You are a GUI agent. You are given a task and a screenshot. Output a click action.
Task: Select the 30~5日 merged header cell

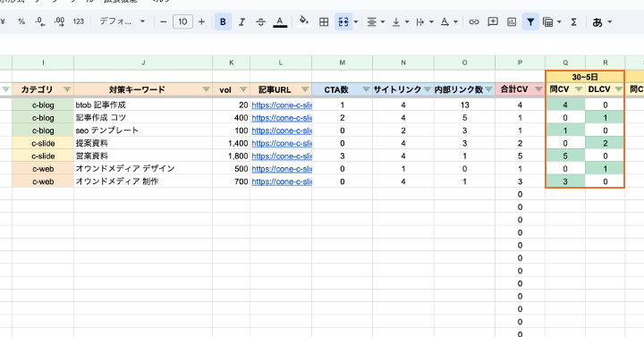(585, 77)
